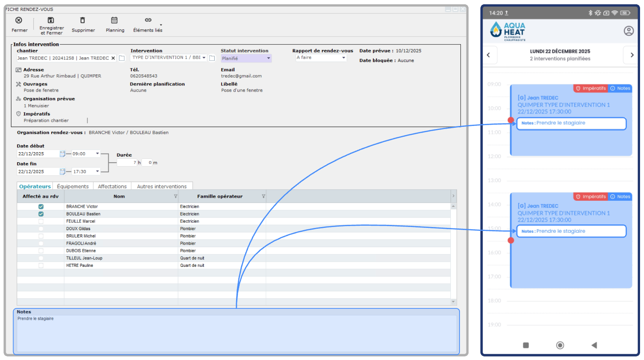Click Enregistrer et Fermer save icon

[51, 20]
